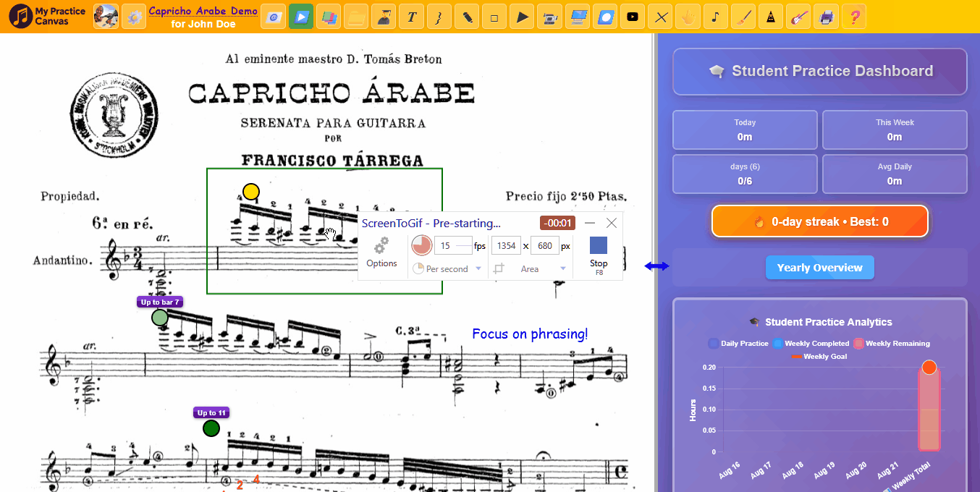Click the email envelope toolbar icon
This screenshot has height=492, width=980.
(272, 16)
